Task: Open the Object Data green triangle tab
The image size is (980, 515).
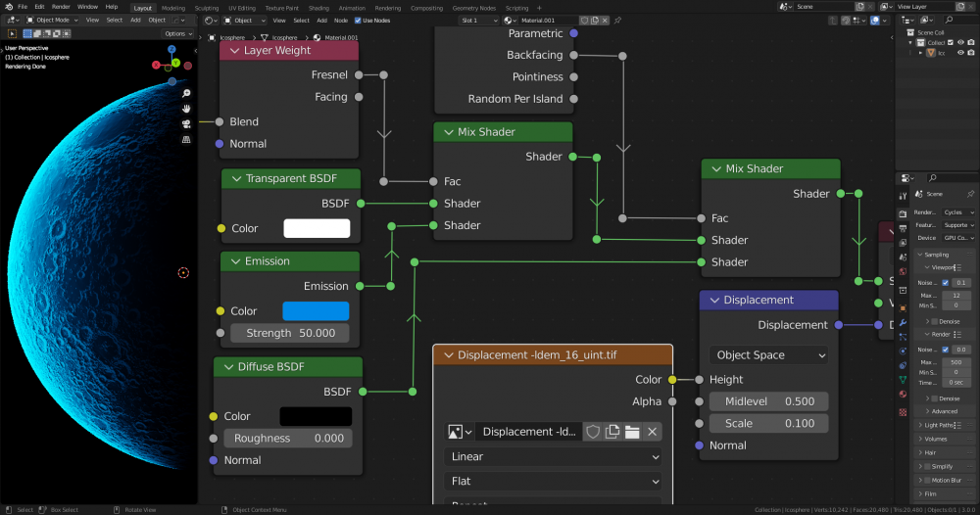Action: 903,380
